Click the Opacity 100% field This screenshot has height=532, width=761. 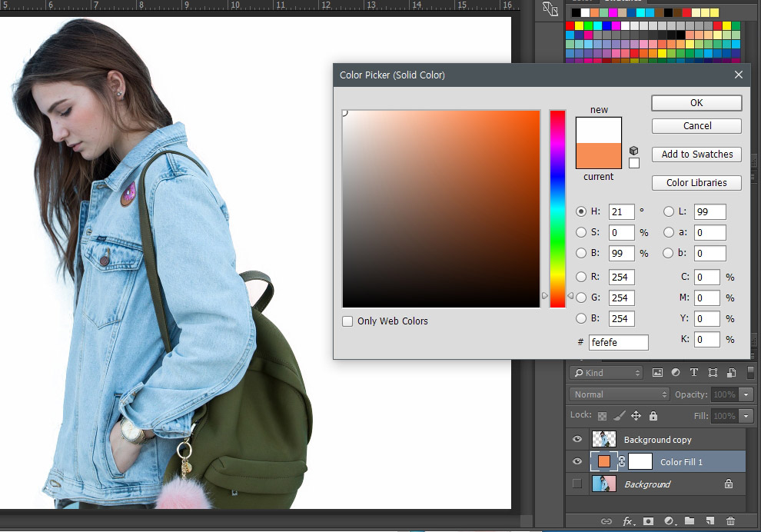pos(724,394)
